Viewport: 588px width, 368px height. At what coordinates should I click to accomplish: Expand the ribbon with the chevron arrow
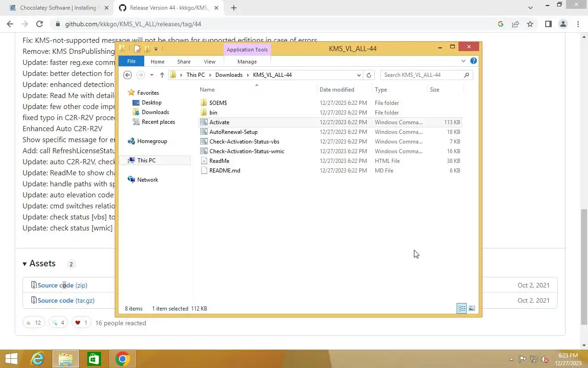(x=463, y=61)
